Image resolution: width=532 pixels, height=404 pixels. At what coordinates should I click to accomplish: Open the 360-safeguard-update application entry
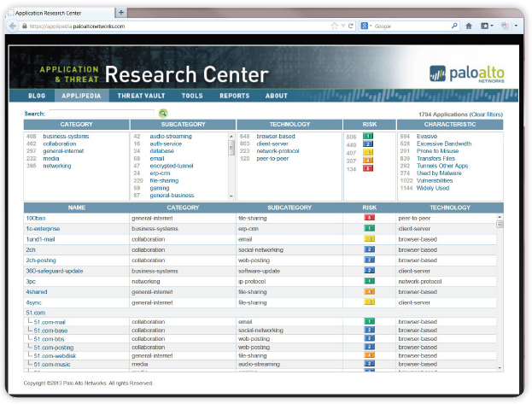[x=55, y=271]
